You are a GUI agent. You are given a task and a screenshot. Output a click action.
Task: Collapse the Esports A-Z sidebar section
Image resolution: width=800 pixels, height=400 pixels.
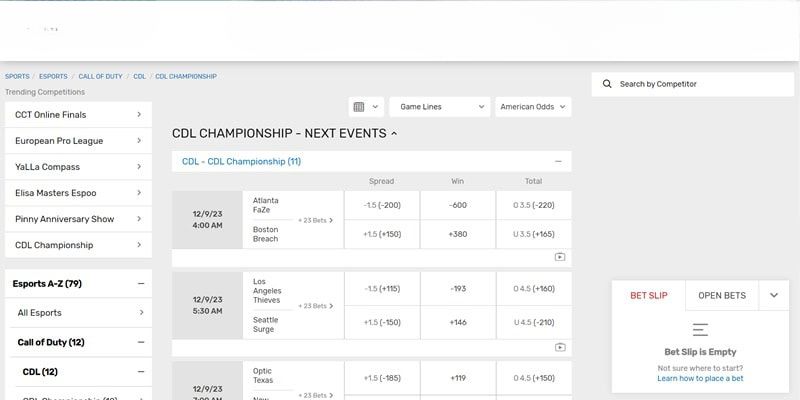point(140,284)
